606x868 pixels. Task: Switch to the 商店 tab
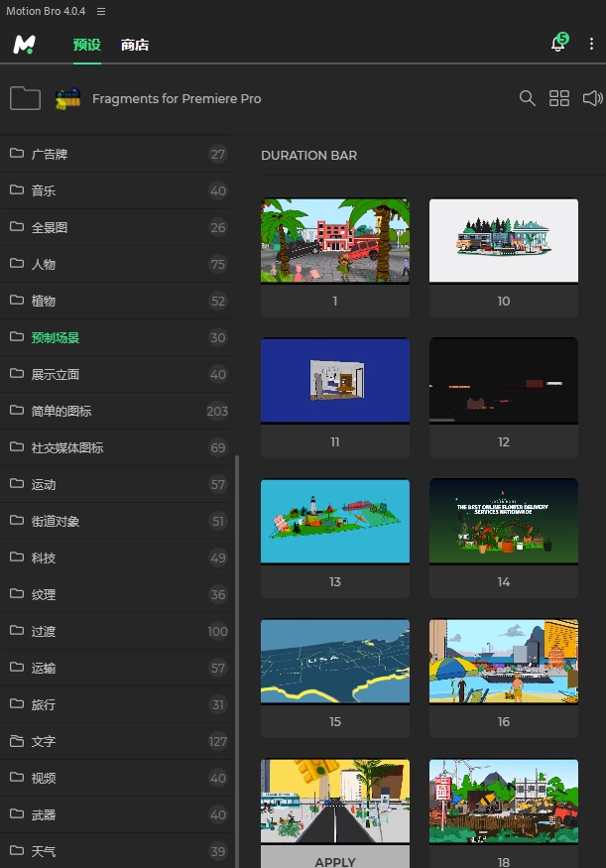point(135,45)
